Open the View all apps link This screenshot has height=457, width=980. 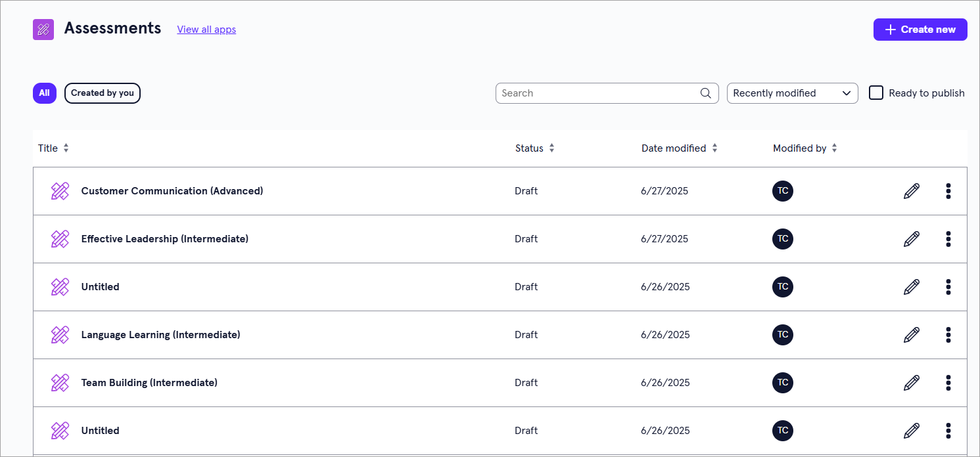coord(206,30)
